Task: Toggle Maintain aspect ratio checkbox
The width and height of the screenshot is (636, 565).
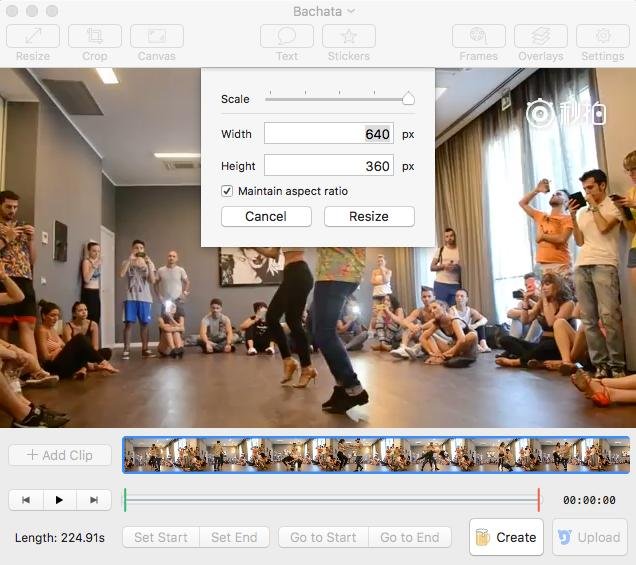Action: (227, 191)
